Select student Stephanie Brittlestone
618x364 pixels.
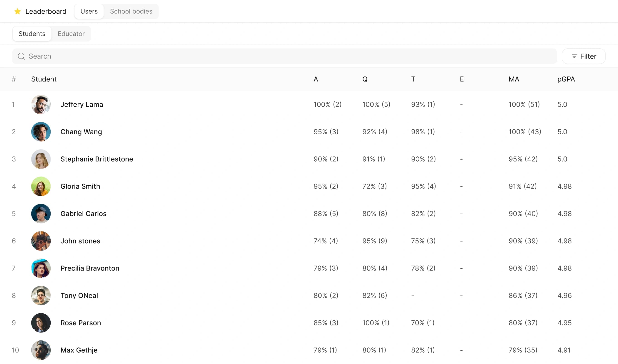97,159
